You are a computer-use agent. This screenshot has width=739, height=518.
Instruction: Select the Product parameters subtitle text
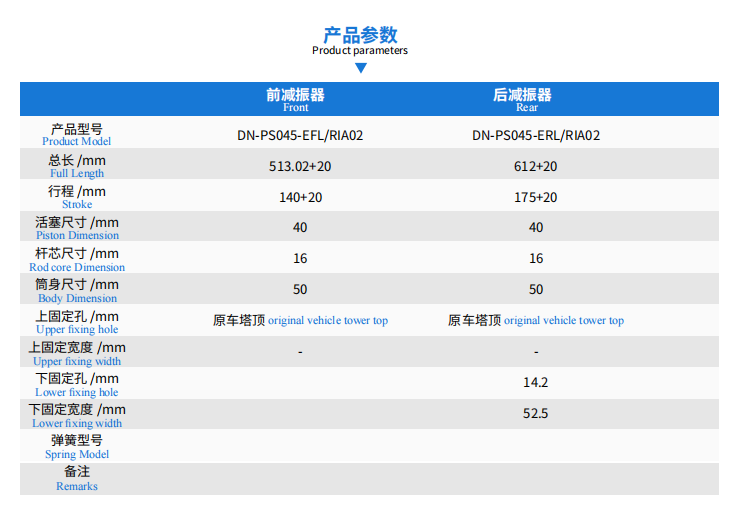pyautogui.click(x=360, y=50)
